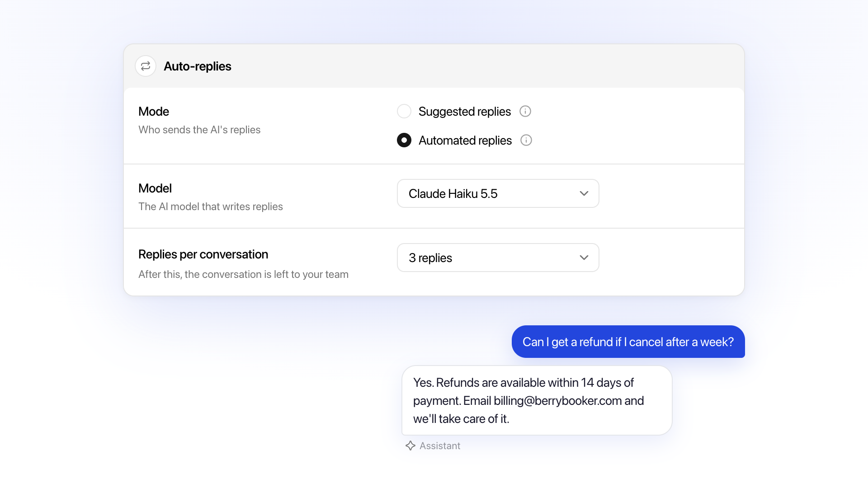Open the Claude Haiku 5.5 model dropdown
868x488 pixels.
click(498, 193)
